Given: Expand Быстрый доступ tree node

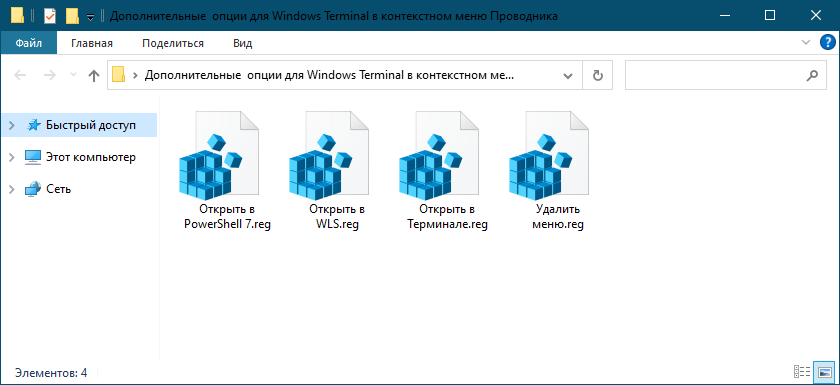Looking at the screenshot, I should tap(12, 125).
